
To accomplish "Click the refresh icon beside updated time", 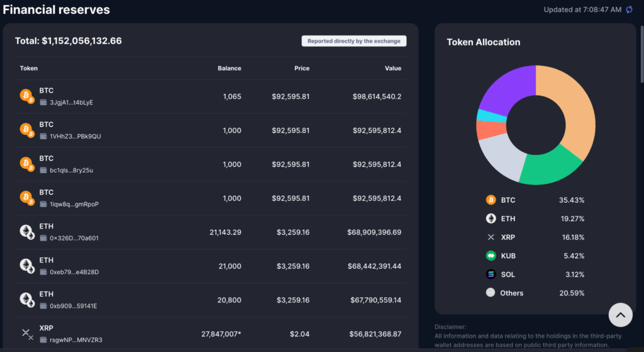I will coord(629,9).
